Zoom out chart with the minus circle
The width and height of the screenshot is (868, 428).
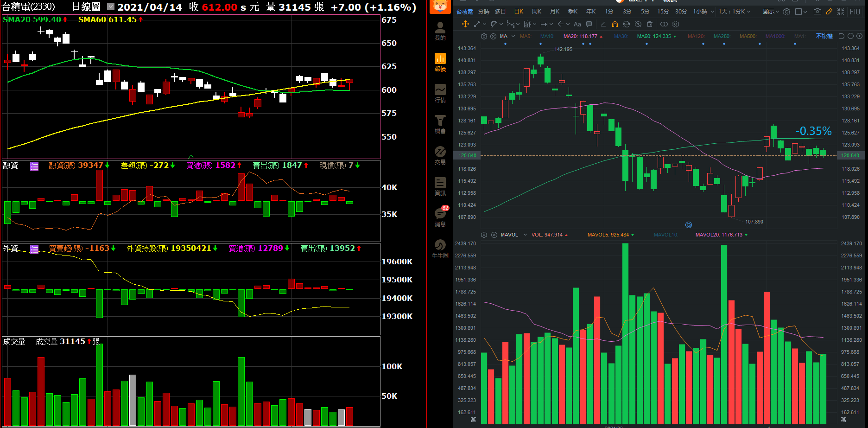point(850,36)
